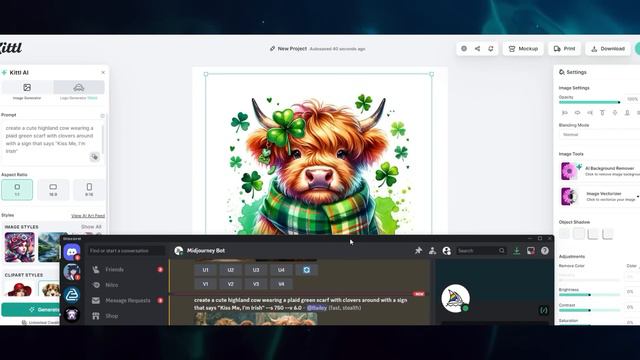
Task: Click the Generate button
Action: coord(31,309)
